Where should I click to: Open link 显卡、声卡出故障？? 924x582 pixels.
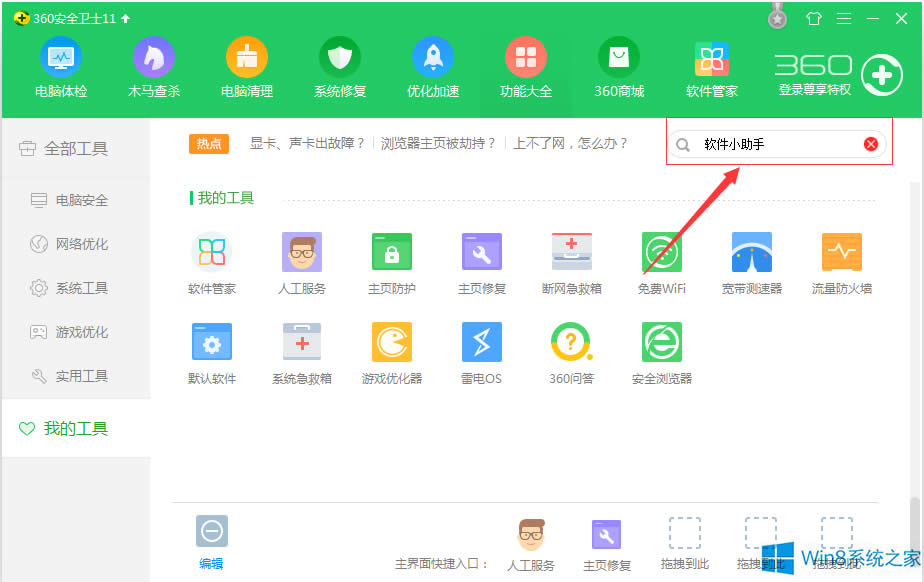click(x=307, y=143)
